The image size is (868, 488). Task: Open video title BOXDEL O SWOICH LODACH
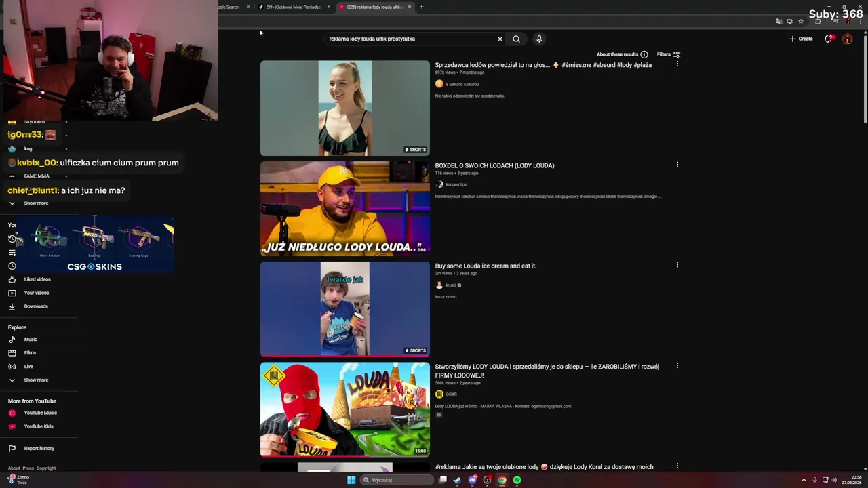click(x=494, y=165)
